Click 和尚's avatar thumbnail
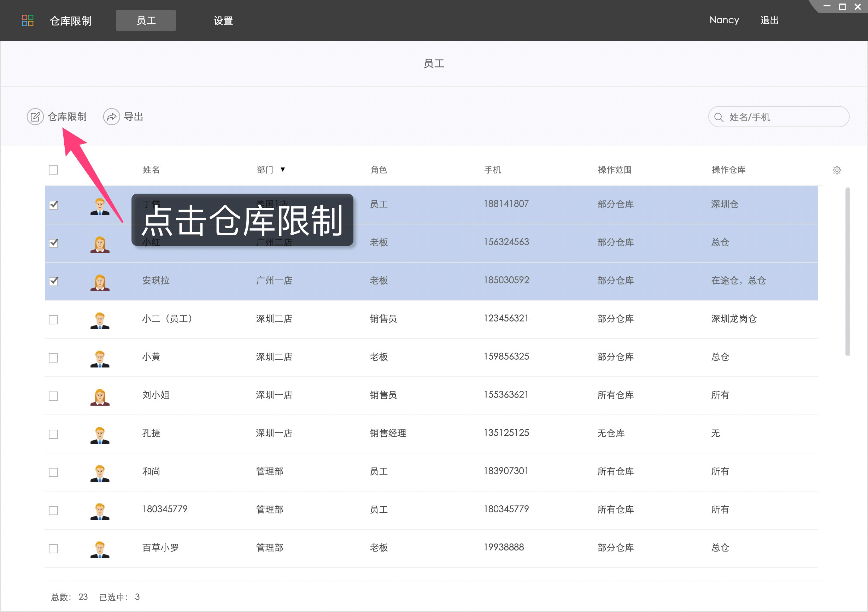 pos(100,472)
